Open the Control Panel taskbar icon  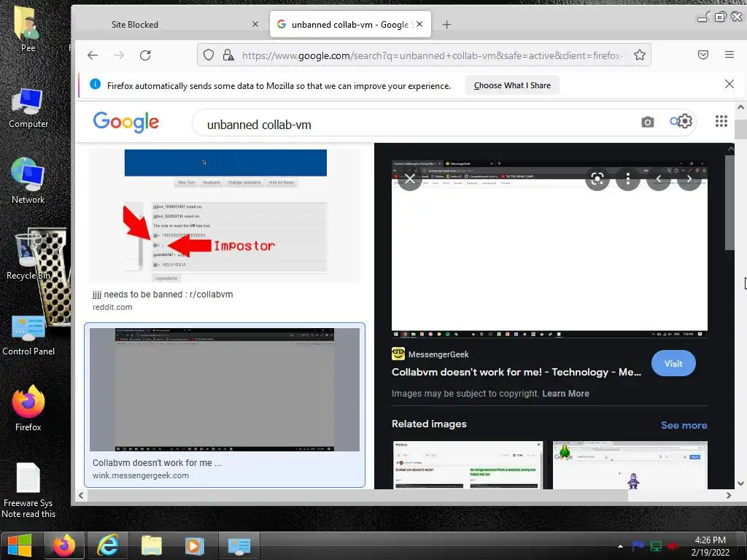[239, 545]
